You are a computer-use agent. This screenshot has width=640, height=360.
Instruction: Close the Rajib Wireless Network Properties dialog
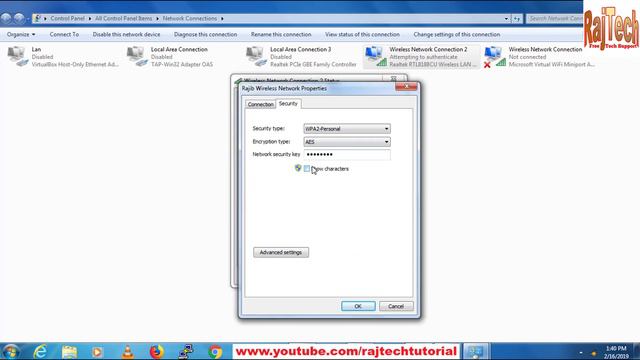[x=406, y=86]
